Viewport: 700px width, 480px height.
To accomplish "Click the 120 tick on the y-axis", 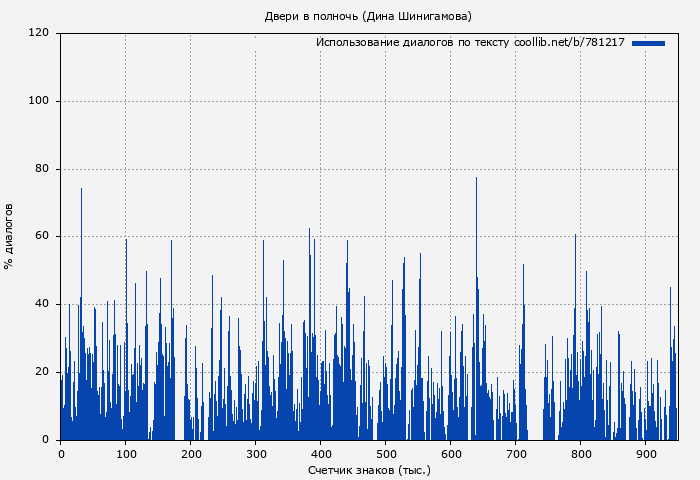I will 39,33.
